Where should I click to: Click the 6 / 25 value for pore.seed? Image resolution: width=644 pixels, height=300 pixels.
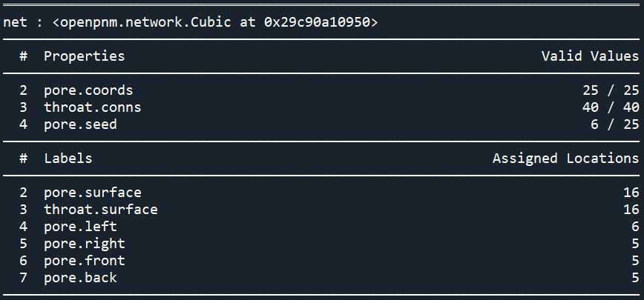click(x=614, y=124)
